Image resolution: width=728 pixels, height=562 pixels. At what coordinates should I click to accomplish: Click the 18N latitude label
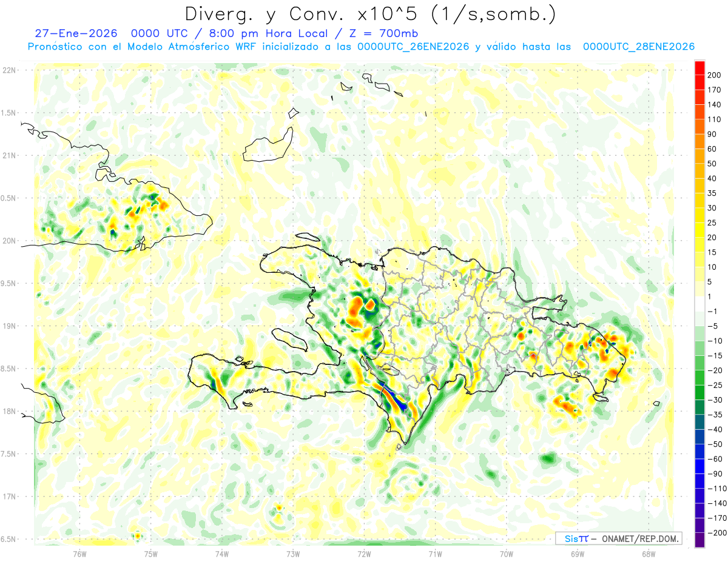(x=8, y=411)
